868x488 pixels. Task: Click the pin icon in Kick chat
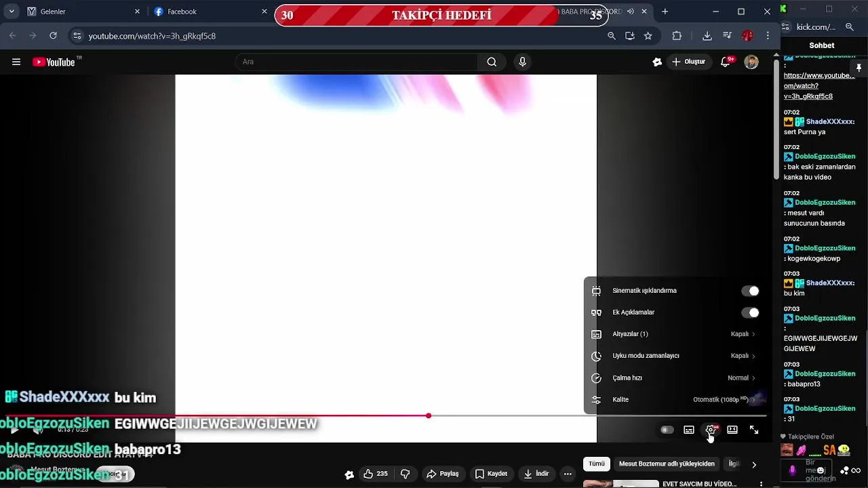click(x=859, y=68)
